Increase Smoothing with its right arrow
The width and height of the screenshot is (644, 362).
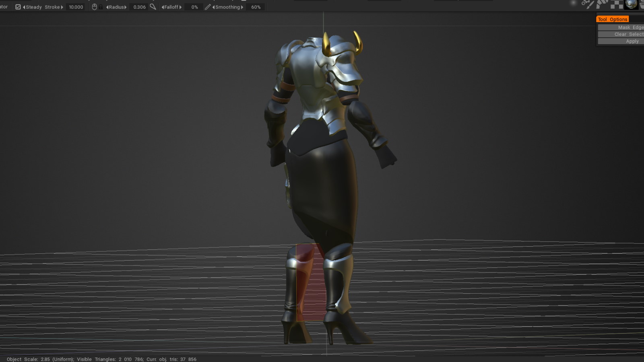point(242,7)
